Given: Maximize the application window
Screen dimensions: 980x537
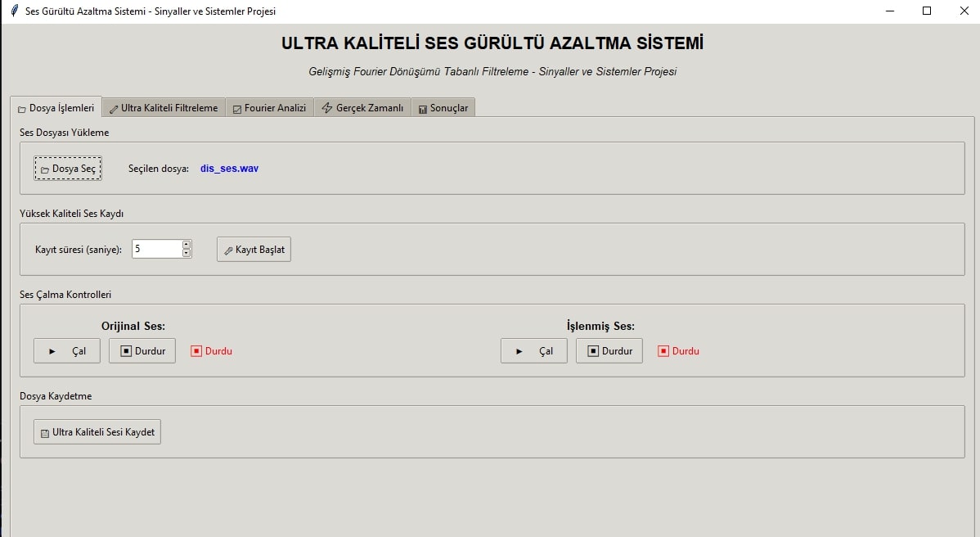Looking at the screenshot, I should point(927,11).
